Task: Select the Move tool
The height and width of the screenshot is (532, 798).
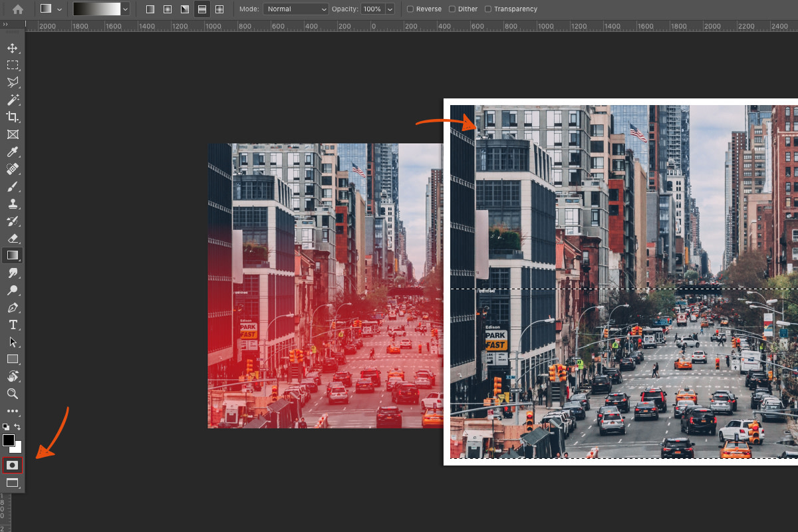Action: point(12,48)
